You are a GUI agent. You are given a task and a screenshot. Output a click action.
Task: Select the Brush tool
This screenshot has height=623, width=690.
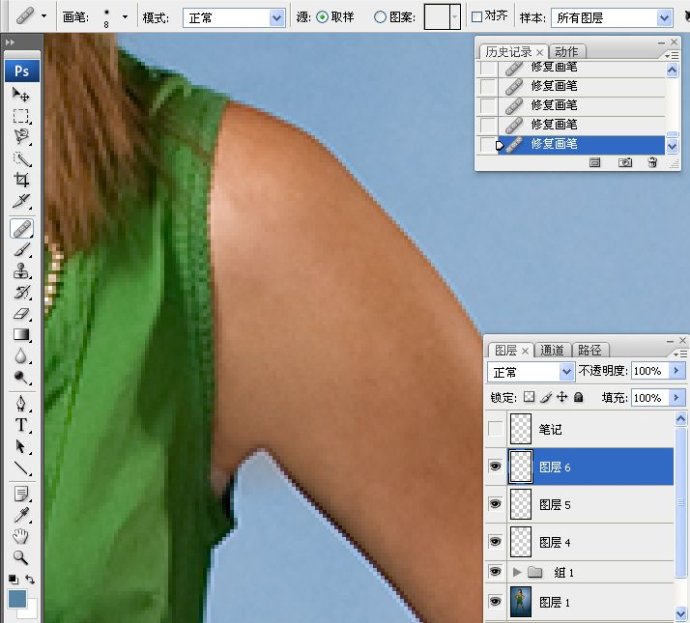click(20, 249)
